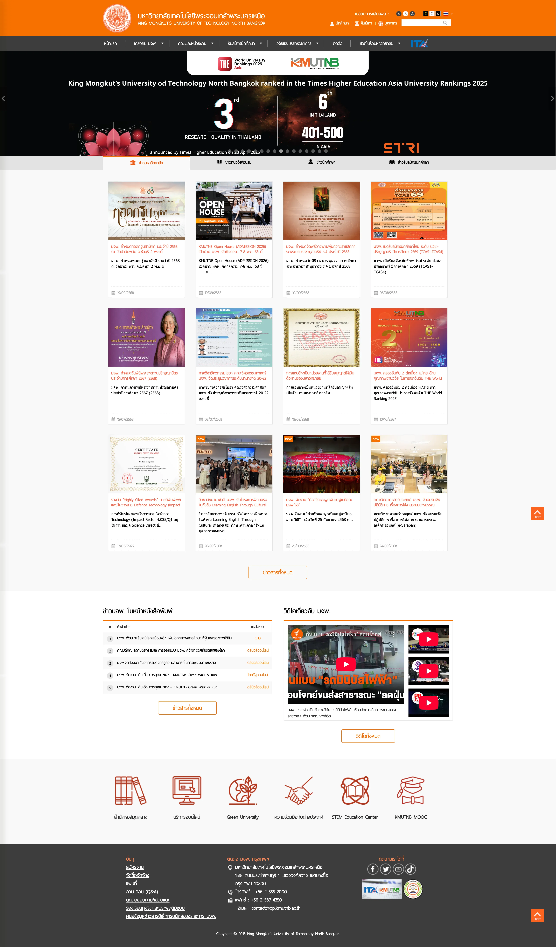Switch to ข่าวมหาวิทยาลัย news tab
The height and width of the screenshot is (947, 560).
146,163
